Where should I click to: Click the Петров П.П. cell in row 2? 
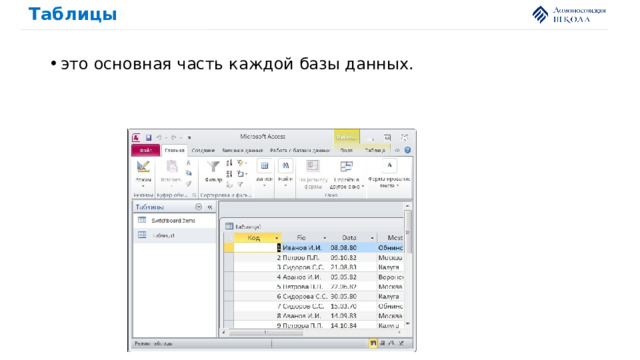pyautogui.click(x=305, y=258)
